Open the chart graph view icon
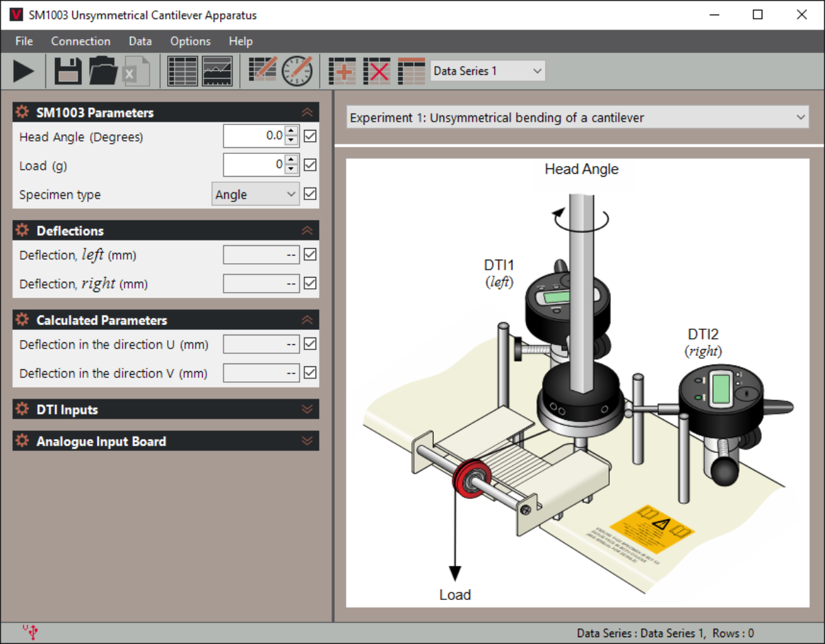This screenshot has height=644, width=825. pyautogui.click(x=217, y=71)
